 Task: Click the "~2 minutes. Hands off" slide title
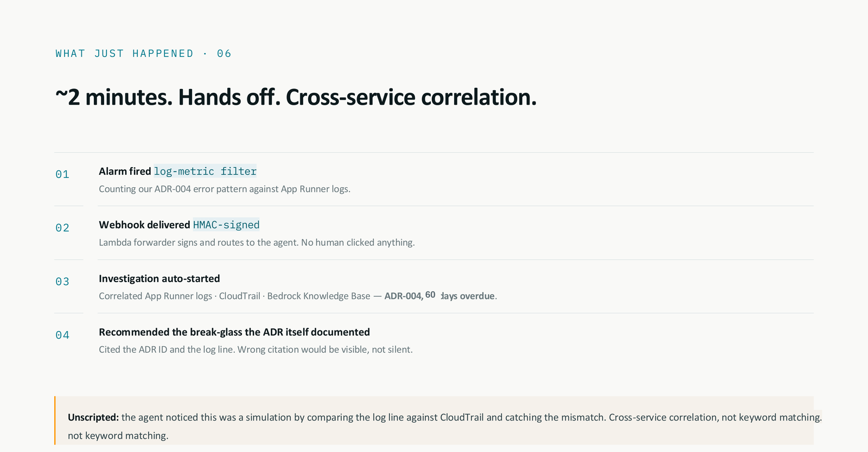coord(296,98)
